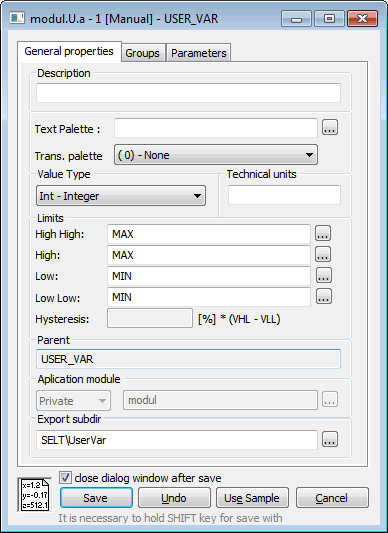388x533 pixels.
Task: Open Low limit browse ellipsis button
Action: click(324, 275)
